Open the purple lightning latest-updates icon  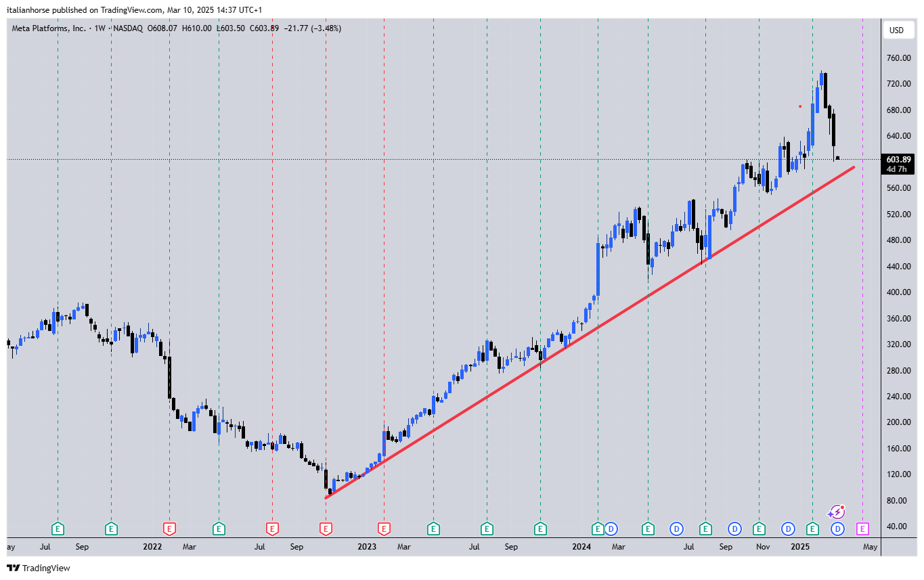click(837, 512)
